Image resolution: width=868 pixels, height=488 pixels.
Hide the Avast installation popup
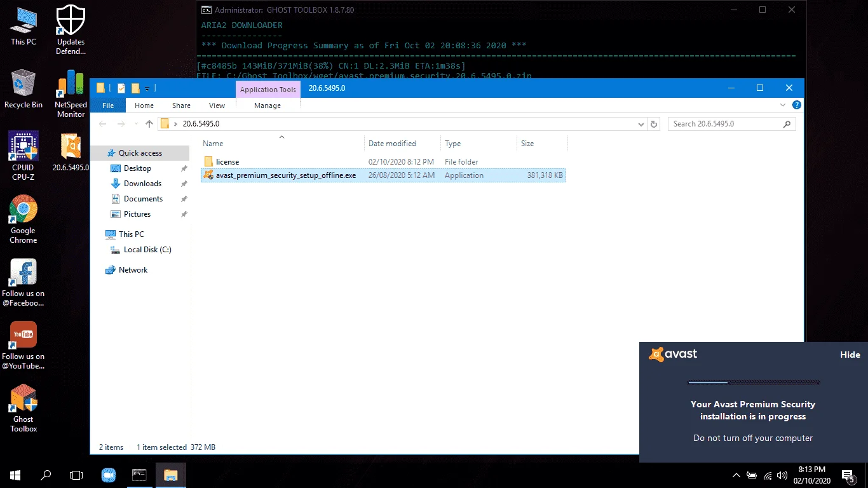850,355
